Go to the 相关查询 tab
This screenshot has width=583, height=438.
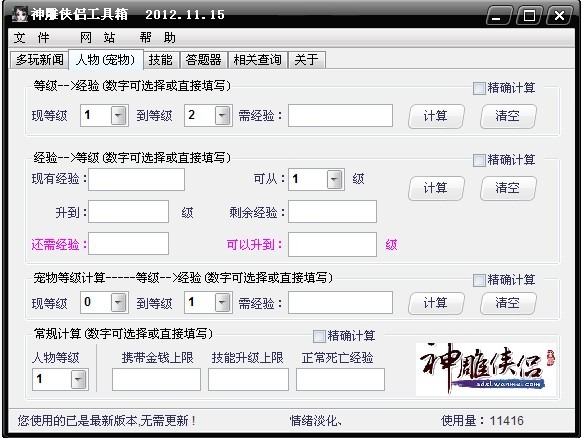257,59
